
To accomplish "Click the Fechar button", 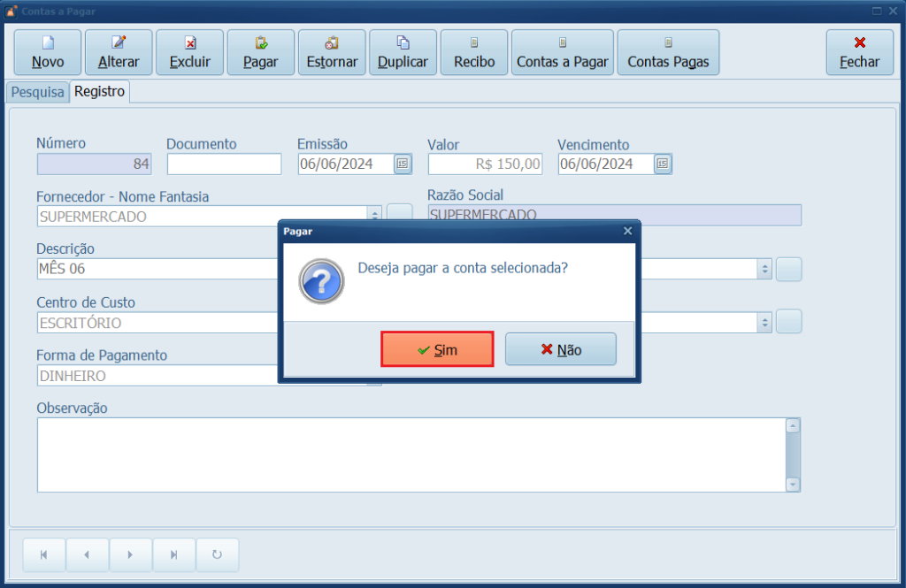I will [859, 52].
